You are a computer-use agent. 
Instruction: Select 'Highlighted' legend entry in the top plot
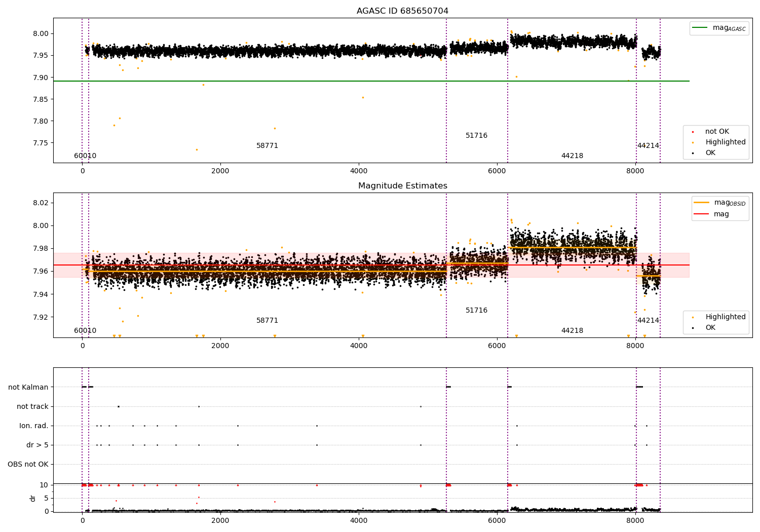click(725, 142)
